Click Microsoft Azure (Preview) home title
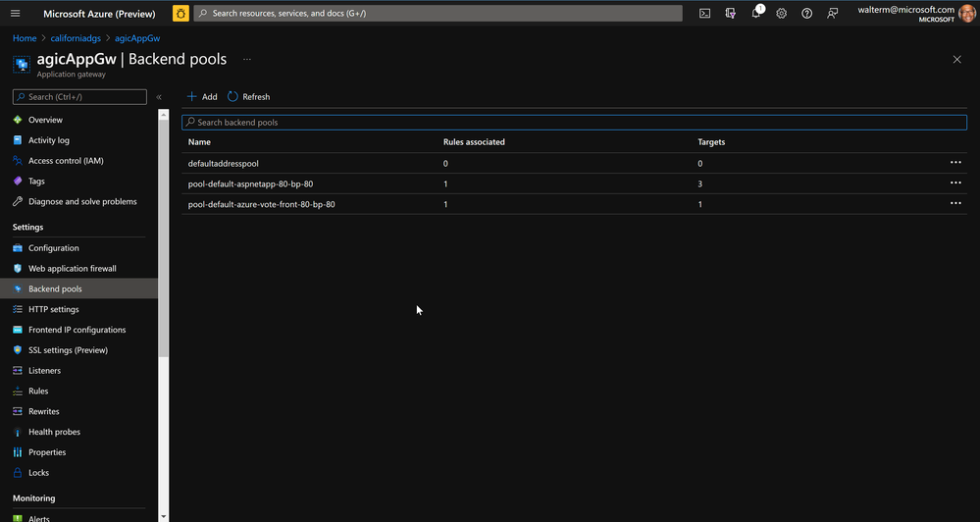The height and width of the screenshot is (522, 980). (x=99, y=13)
